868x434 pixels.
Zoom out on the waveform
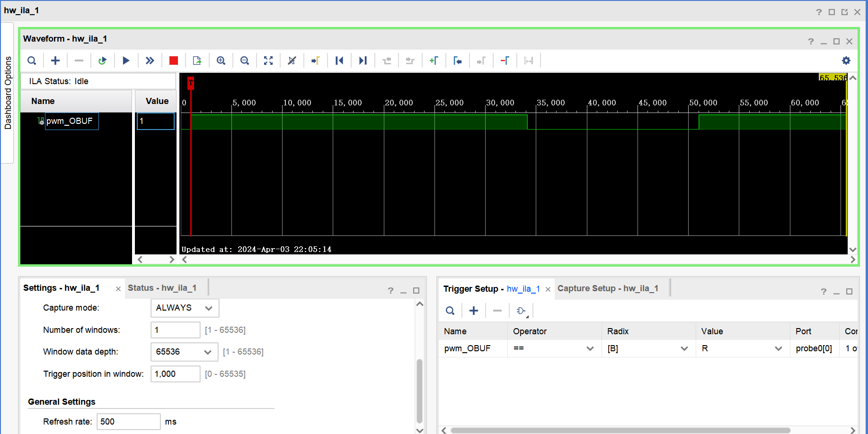pyautogui.click(x=245, y=60)
